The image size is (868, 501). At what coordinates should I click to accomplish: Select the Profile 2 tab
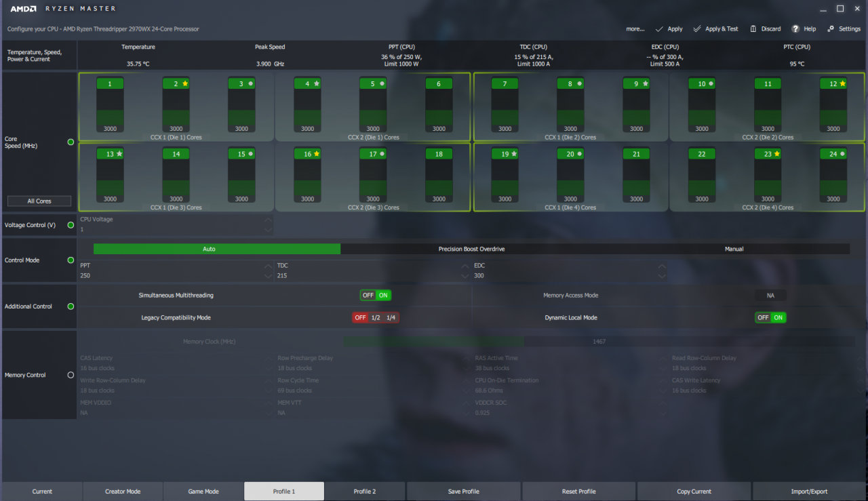(x=365, y=492)
